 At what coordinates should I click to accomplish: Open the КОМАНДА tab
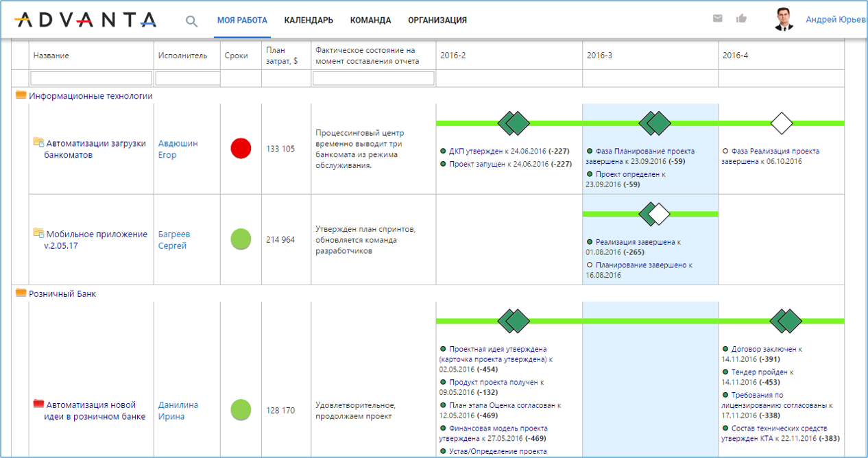click(x=370, y=21)
